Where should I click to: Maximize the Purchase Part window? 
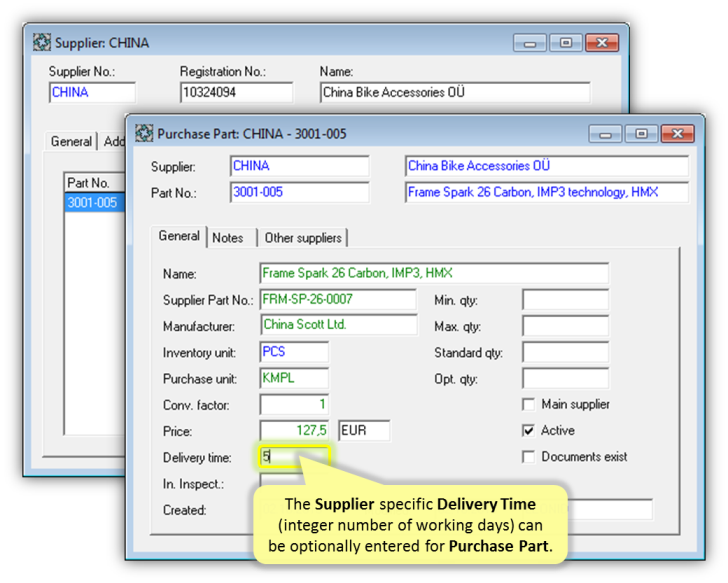[x=641, y=133]
